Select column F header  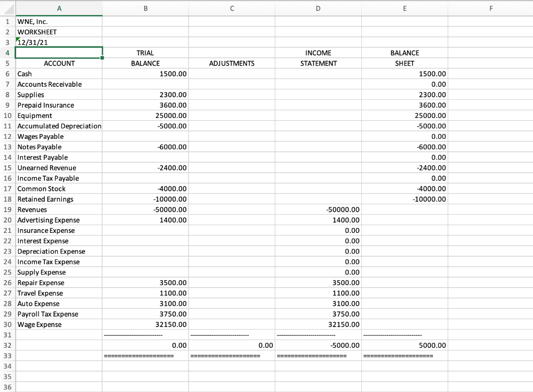(x=490, y=8)
